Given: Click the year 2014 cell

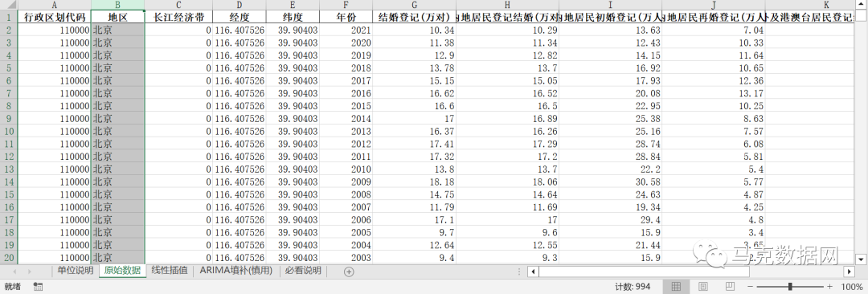Looking at the screenshot, I should (346, 119).
